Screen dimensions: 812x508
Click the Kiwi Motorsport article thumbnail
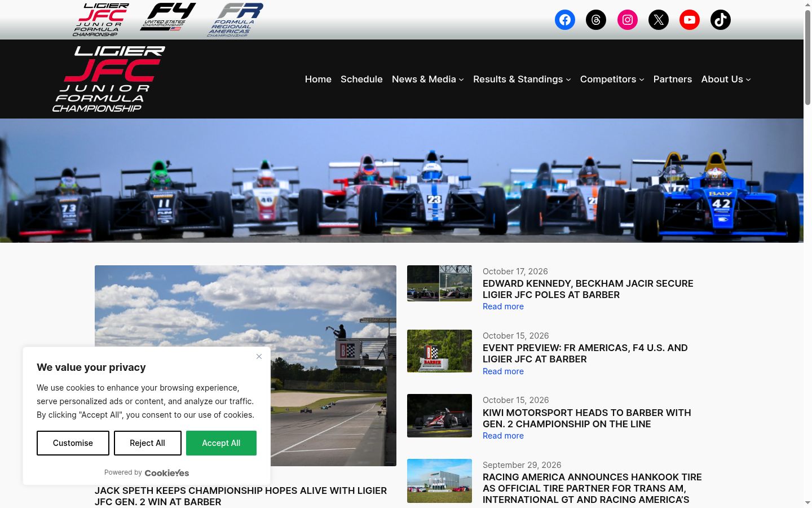click(x=439, y=415)
